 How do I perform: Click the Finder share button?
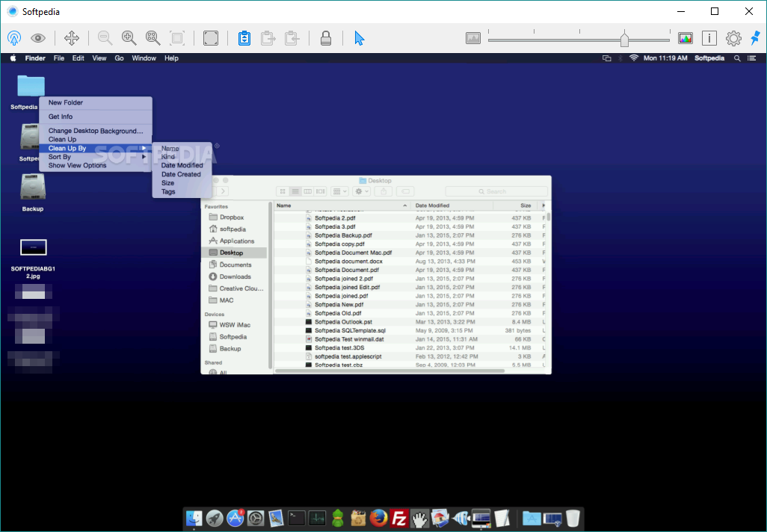(x=383, y=191)
